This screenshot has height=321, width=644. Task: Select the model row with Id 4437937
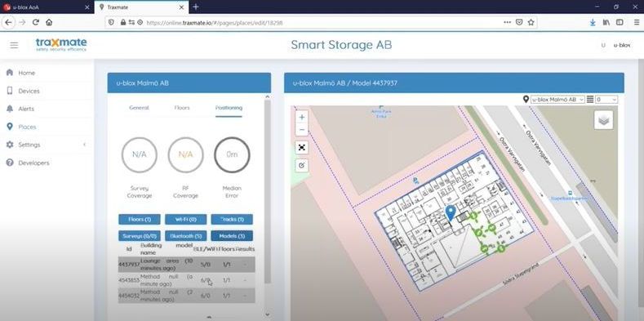[x=186, y=265]
